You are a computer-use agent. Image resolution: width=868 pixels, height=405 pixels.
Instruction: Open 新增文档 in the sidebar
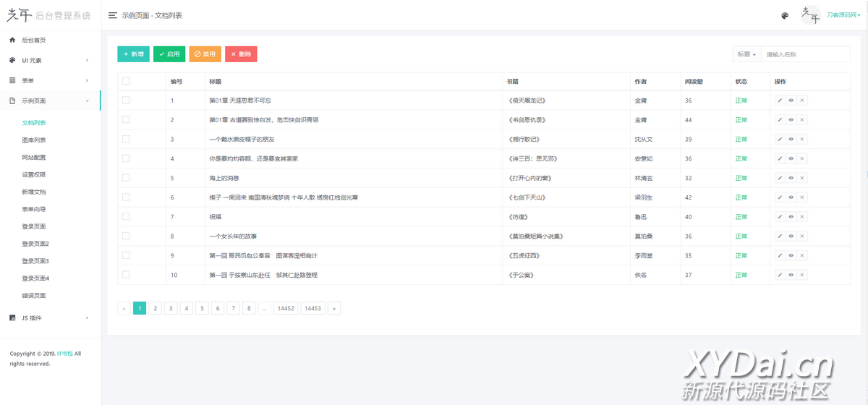click(x=34, y=192)
